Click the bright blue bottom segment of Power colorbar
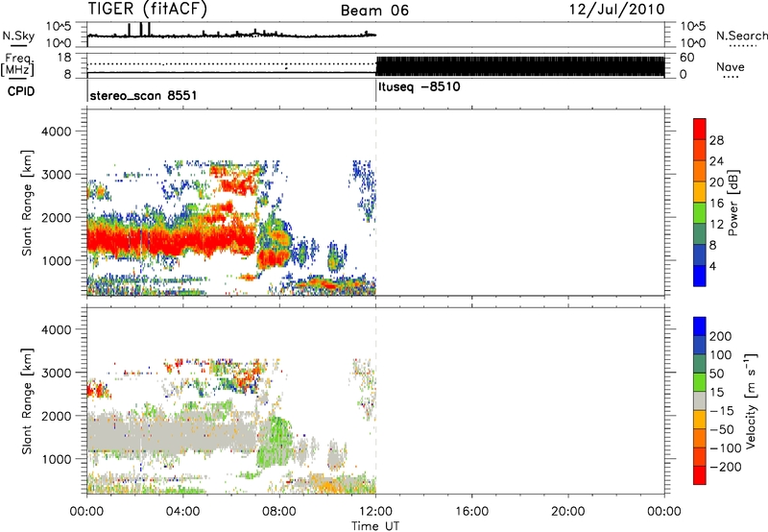This screenshot has height=532, width=768. click(x=700, y=276)
